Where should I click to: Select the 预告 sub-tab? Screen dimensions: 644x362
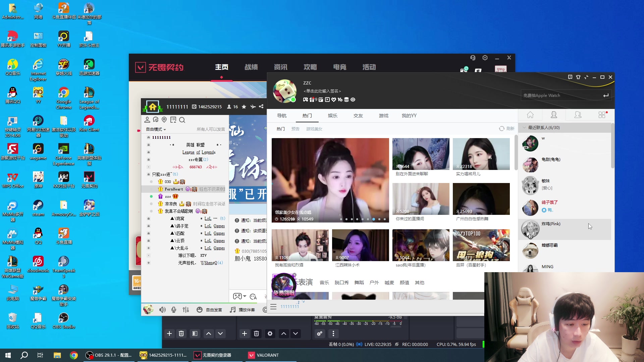pos(295,129)
